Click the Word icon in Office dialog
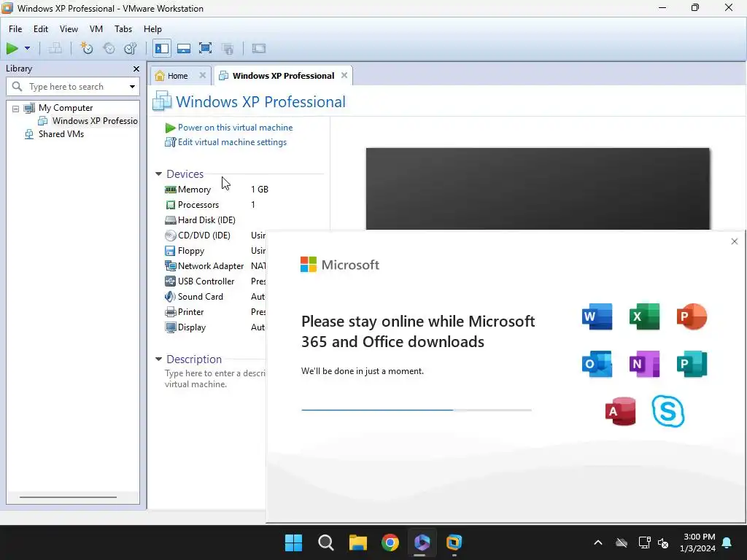Screen dimensions: 747x560 (x=597, y=316)
